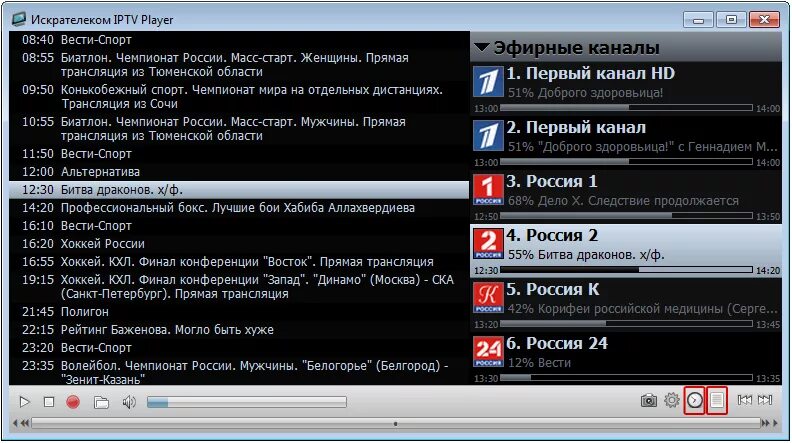Toggle the channel list icon
The image size is (792, 443).
717,401
